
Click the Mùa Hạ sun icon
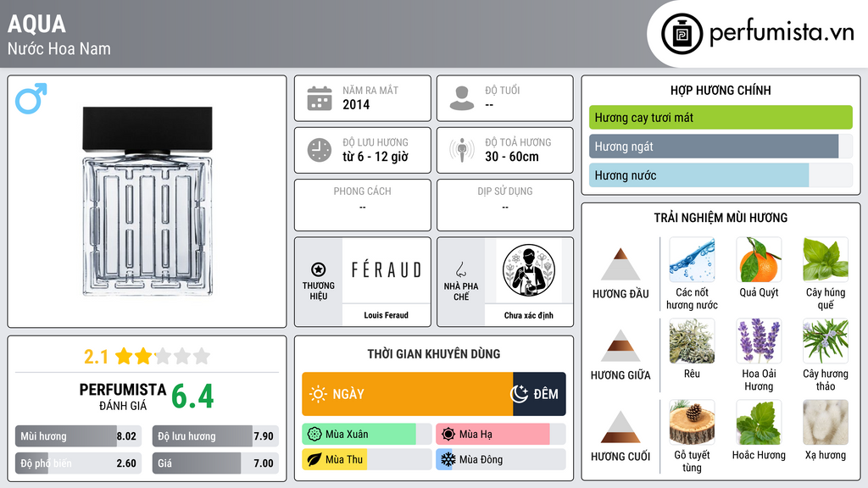448,435
